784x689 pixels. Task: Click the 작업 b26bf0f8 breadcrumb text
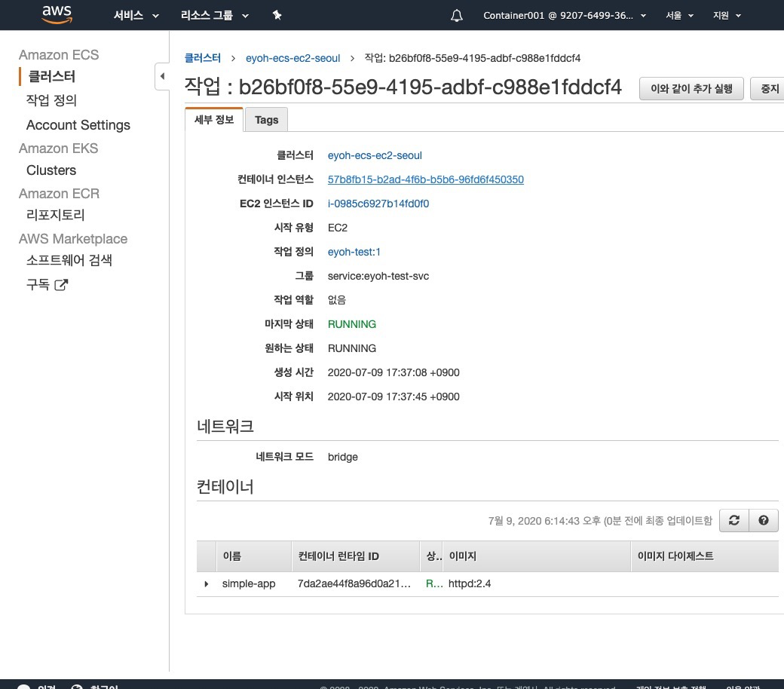click(473, 58)
